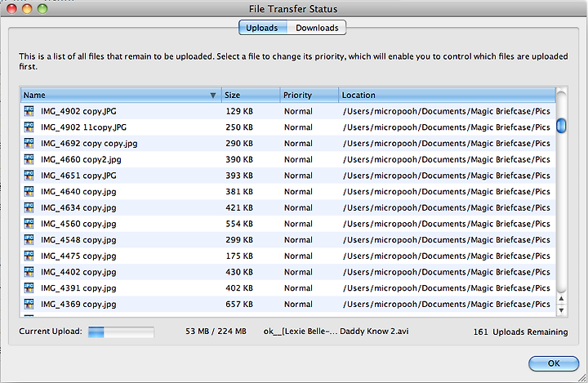Click the 299 KB size cell

tap(239, 240)
